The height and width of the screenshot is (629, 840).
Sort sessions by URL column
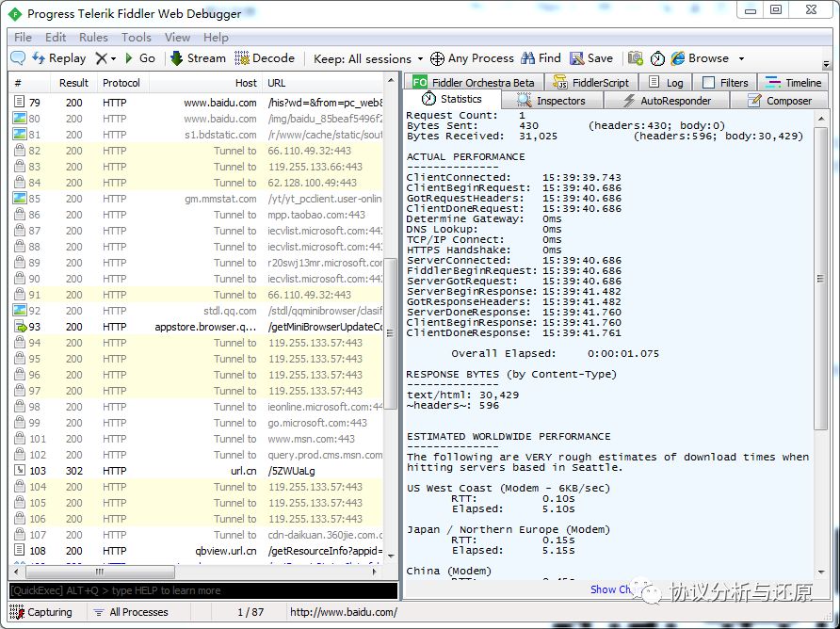pyautogui.click(x=322, y=83)
